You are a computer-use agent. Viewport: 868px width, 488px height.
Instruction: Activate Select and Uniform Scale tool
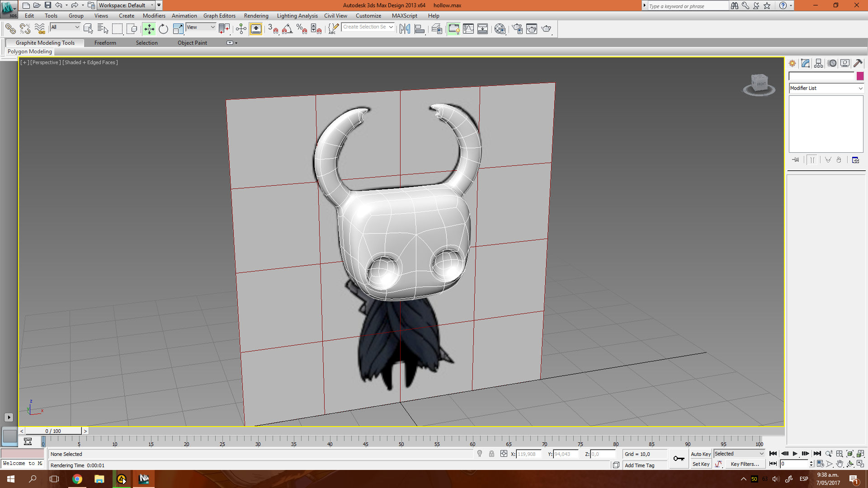pos(178,29)
